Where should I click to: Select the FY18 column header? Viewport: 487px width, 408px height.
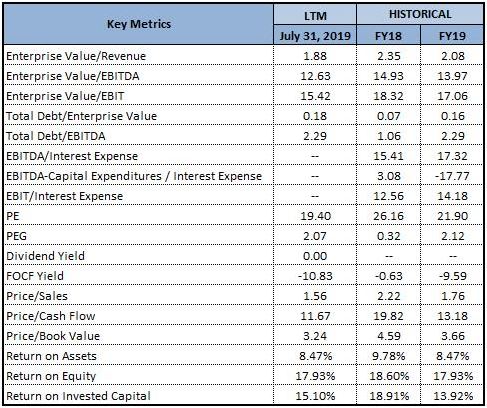388,35
